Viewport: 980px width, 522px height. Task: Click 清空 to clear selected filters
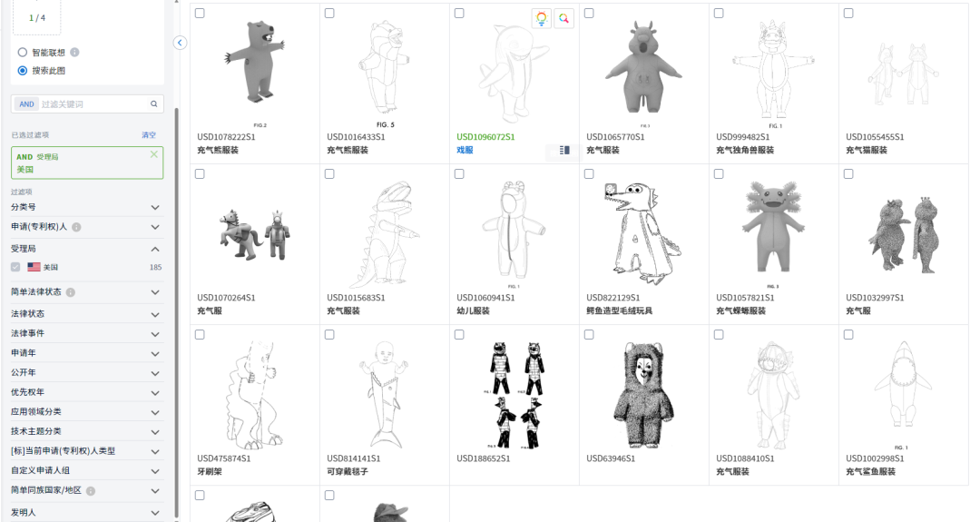pos(149,135)
